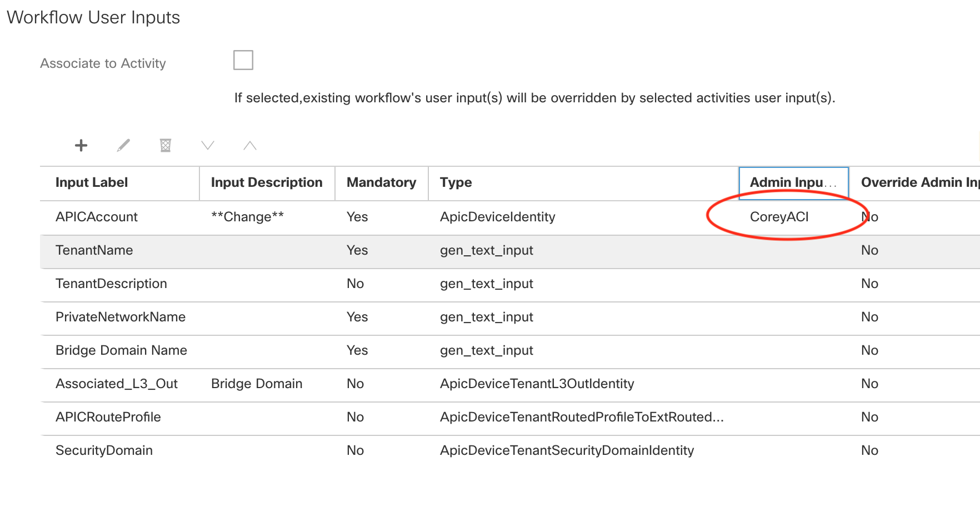Click the ApicDeviceTenantRoutedProfileToExtRouted type cell
This screenshot has height=516, width=980.
(582, 417)
